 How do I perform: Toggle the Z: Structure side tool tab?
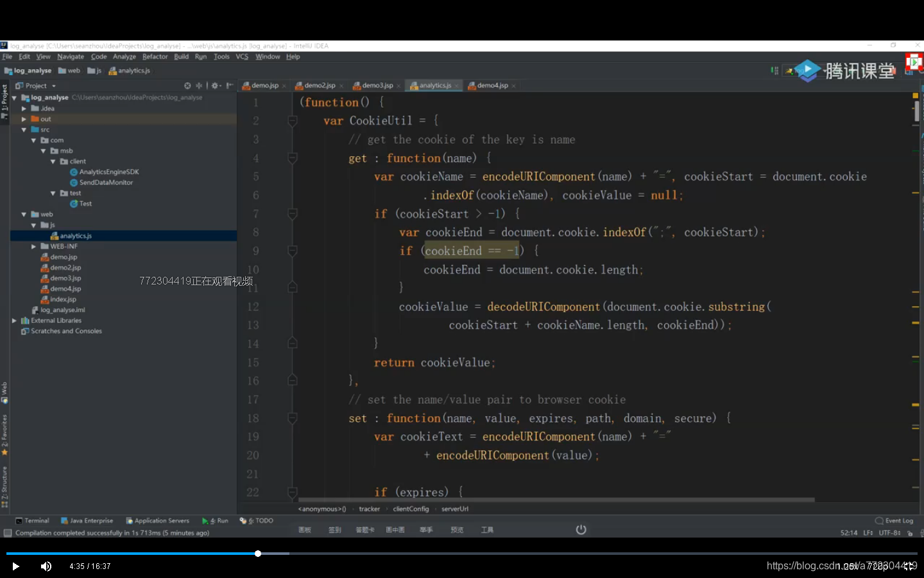point(4,487)
